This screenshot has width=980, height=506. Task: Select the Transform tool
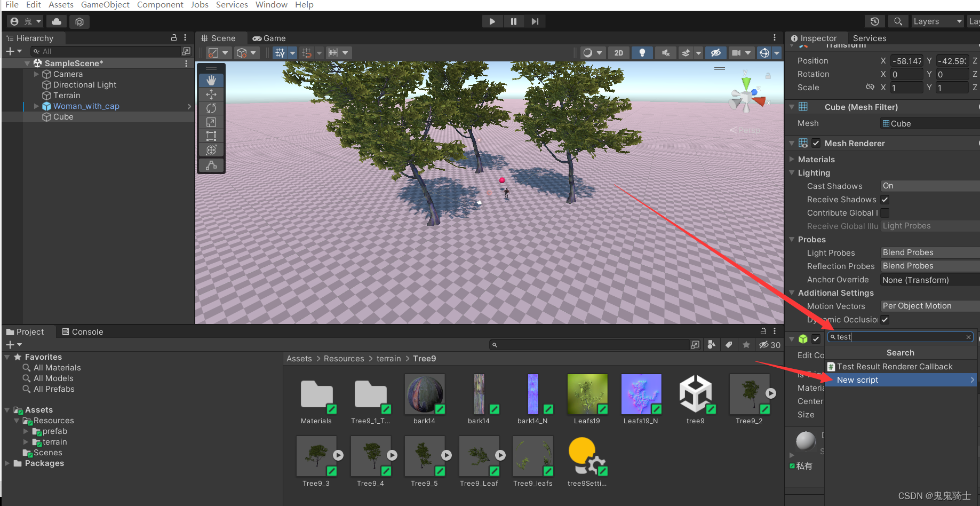pos(211,150)
